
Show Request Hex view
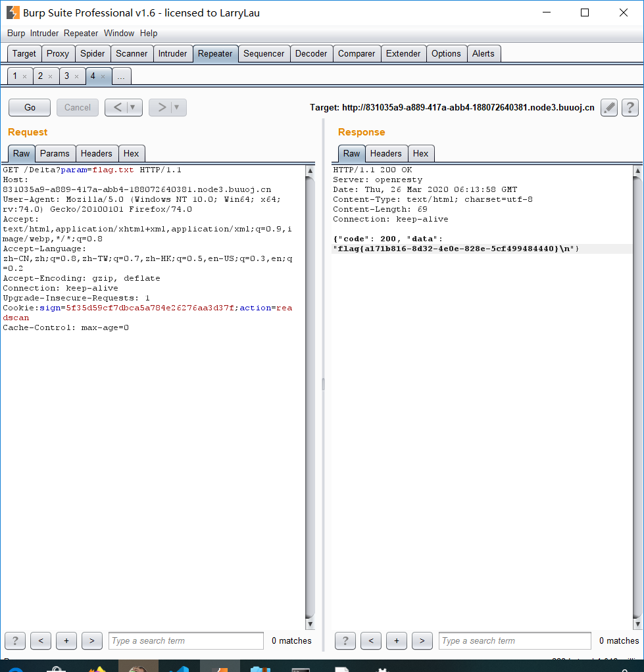(x=131, y=153)
